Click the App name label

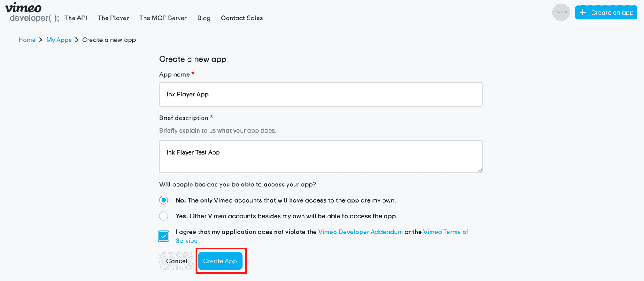174,74
